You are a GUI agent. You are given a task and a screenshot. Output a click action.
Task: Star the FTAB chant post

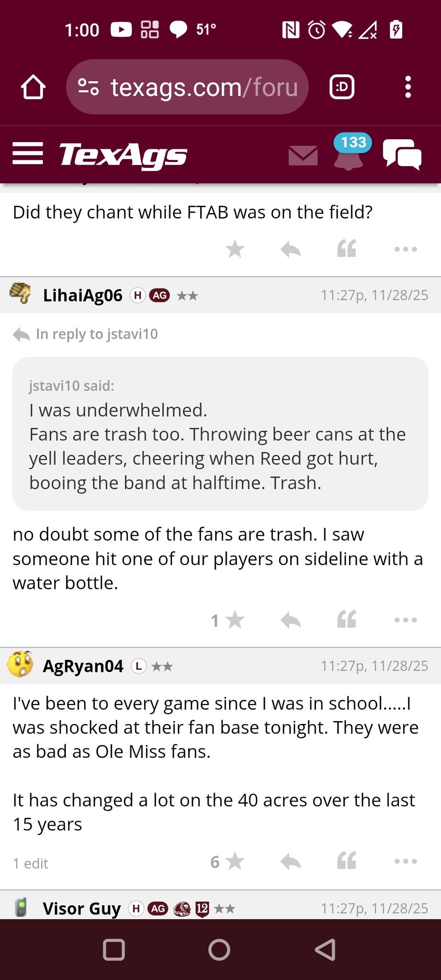[235, 249]
